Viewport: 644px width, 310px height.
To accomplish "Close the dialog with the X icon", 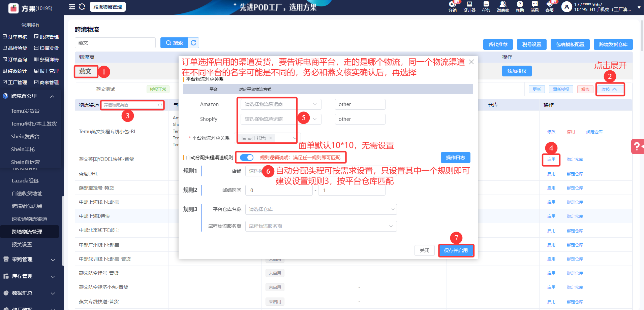I will click(471, 62).
